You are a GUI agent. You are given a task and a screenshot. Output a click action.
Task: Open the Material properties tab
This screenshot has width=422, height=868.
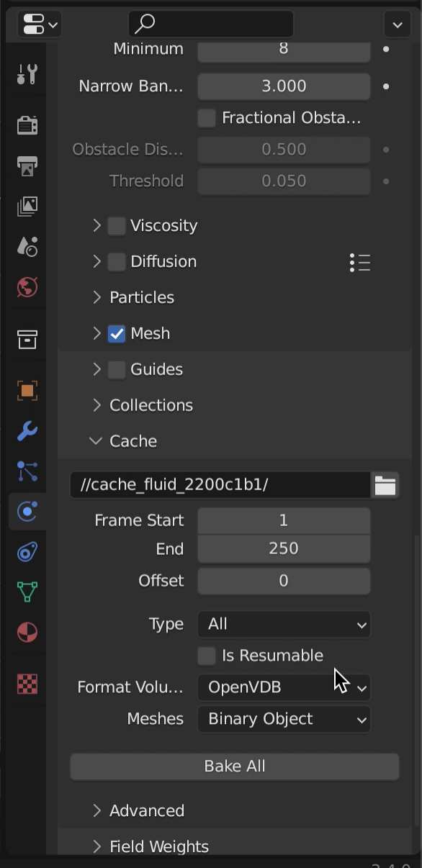click(x=27, y=633)
